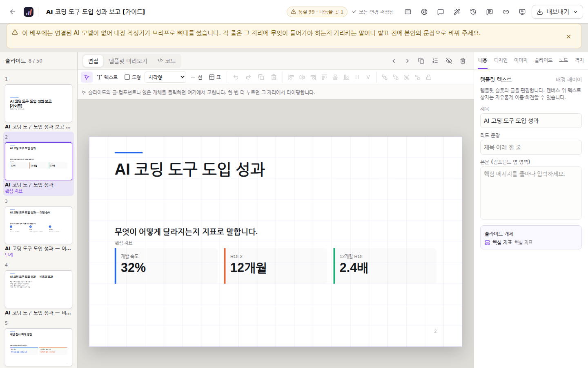This screenshot has height=368, width=588.
Task: Delete slide with trash icon
Action: [463, 61]
